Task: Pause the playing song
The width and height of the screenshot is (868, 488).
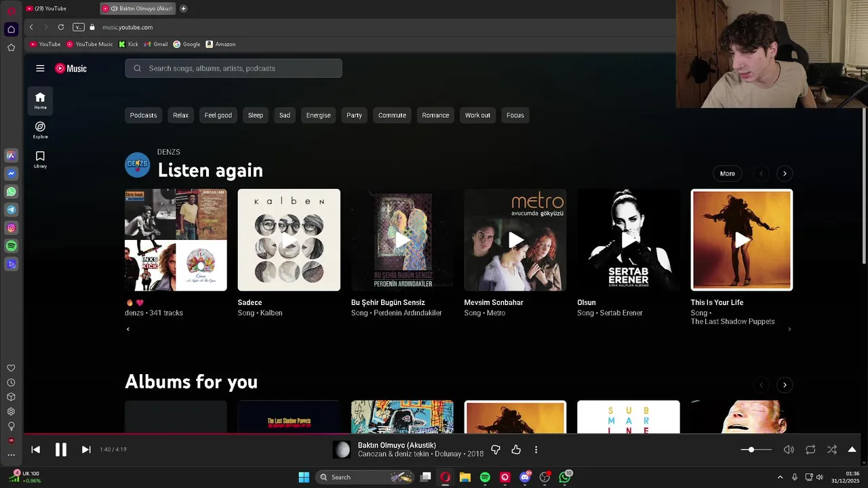Action: click(61, 449)
